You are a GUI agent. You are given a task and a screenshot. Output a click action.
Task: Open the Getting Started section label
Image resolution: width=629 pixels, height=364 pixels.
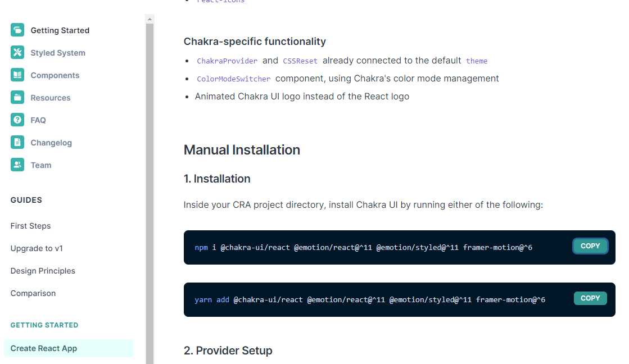tap(60, 30)
